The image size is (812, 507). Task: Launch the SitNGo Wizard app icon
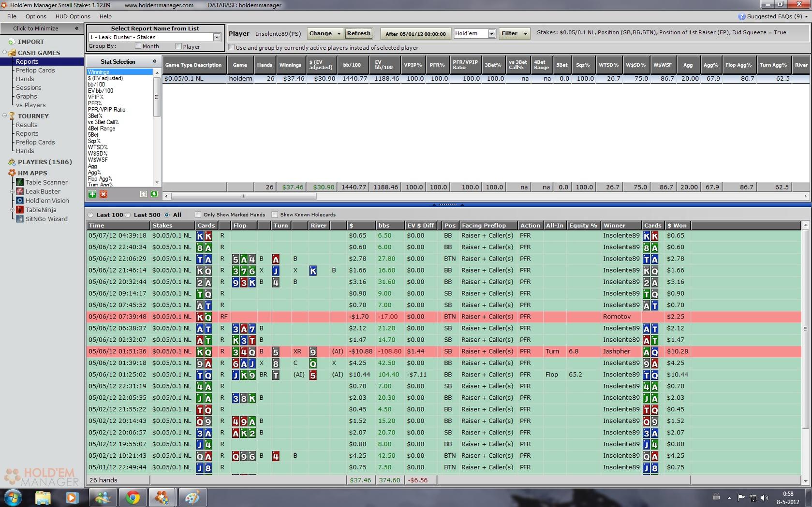tap(20, 219)
